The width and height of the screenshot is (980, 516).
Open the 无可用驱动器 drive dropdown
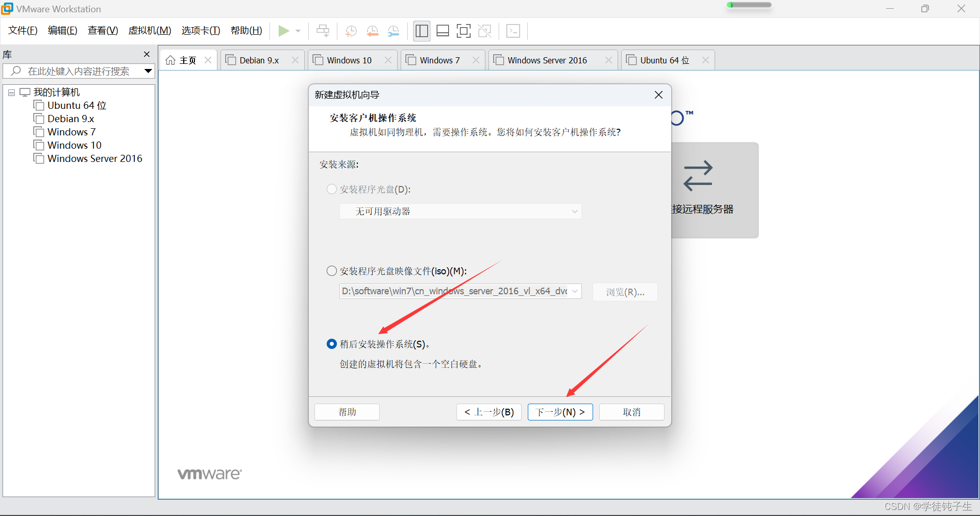(x=460, y=212)
